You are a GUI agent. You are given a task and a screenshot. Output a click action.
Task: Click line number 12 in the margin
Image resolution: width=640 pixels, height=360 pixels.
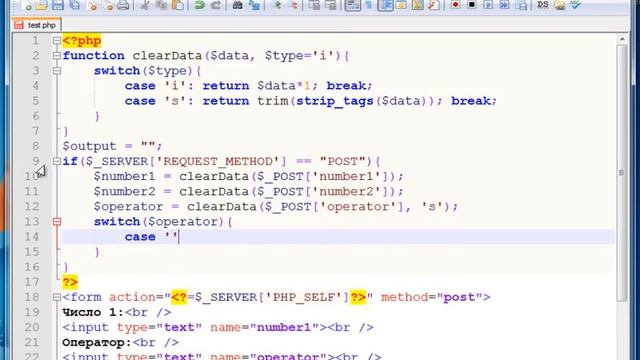point(32,207)
